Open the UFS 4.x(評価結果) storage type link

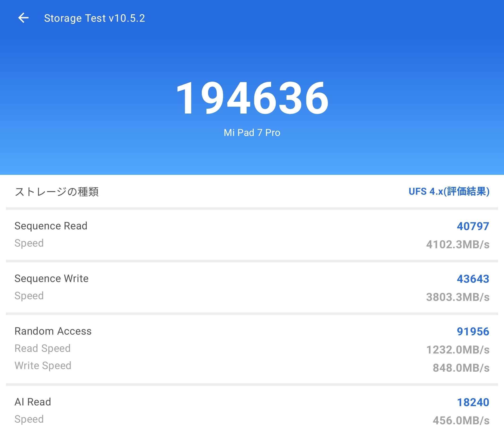[x=449, y=192]
